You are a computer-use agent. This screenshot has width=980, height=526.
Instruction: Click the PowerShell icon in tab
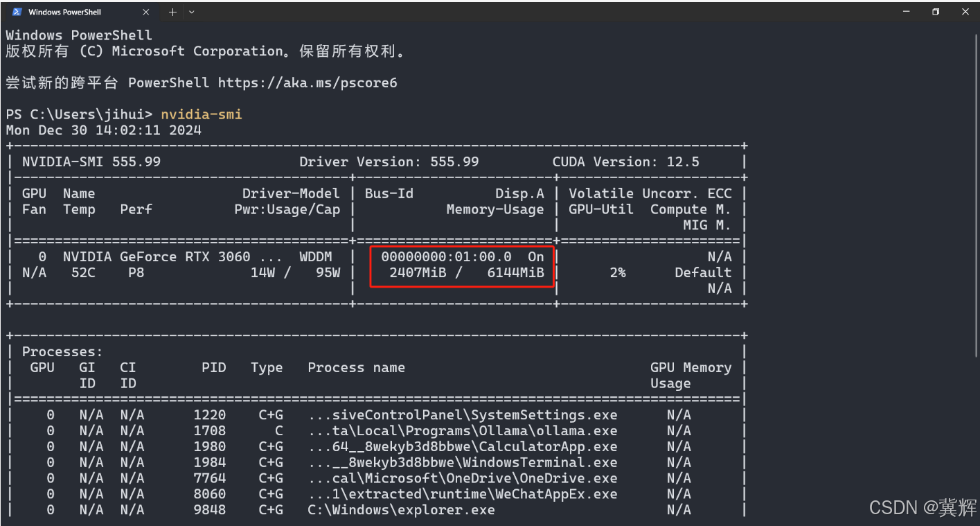(17, 12)
